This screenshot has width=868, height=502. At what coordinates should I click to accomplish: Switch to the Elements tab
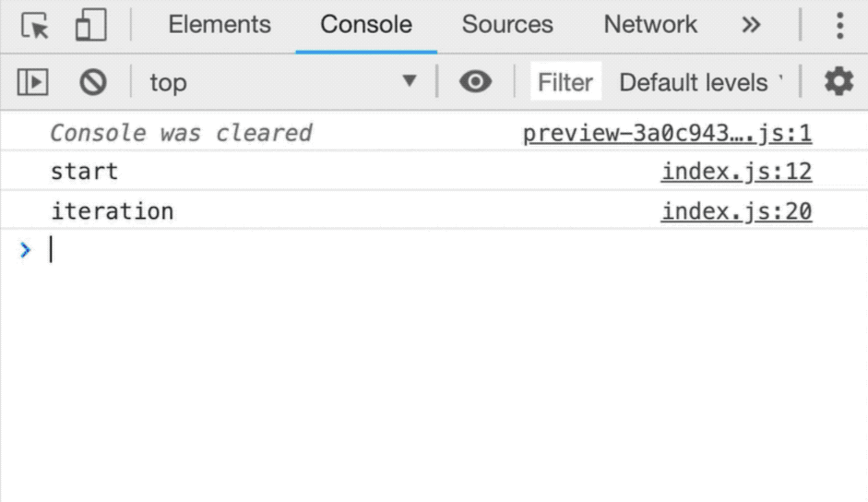click(x=220, y=25)
